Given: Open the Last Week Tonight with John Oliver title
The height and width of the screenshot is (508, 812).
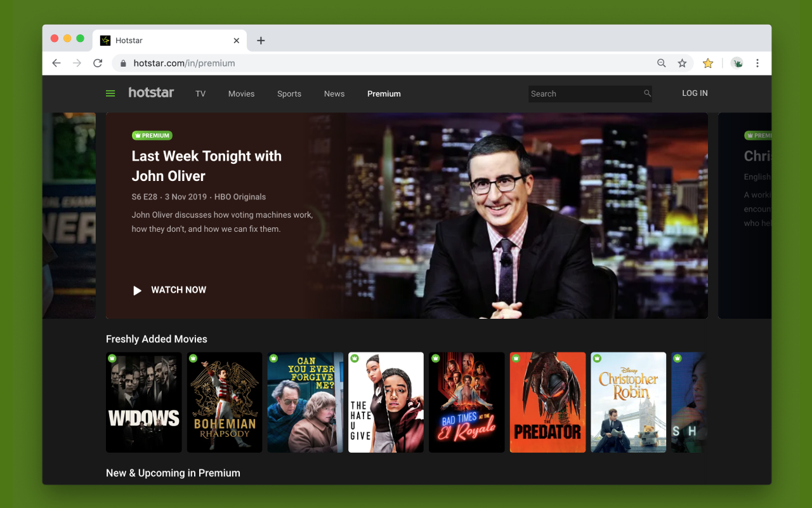Looking at the screenshot, I should point(207,166).
